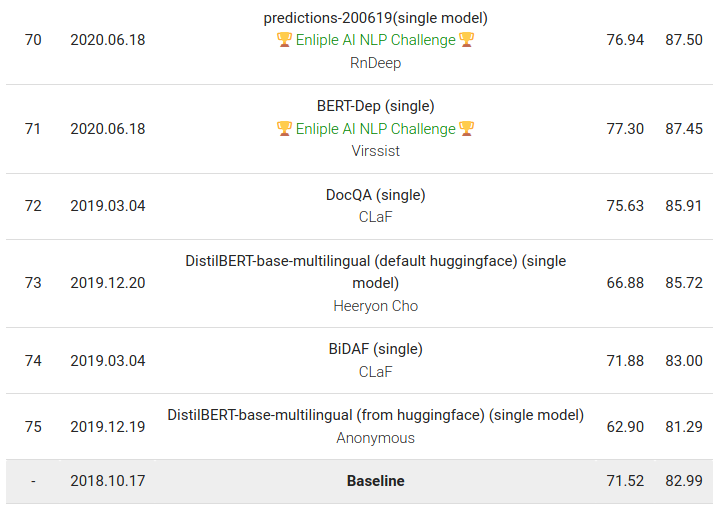Click right trophy icon in Virssist row
725x532 pixels.
(467, 128)
